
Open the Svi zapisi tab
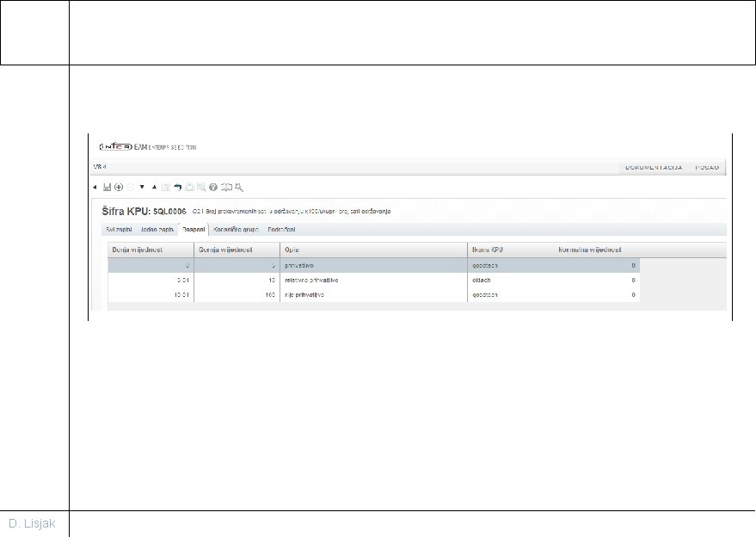119,230
